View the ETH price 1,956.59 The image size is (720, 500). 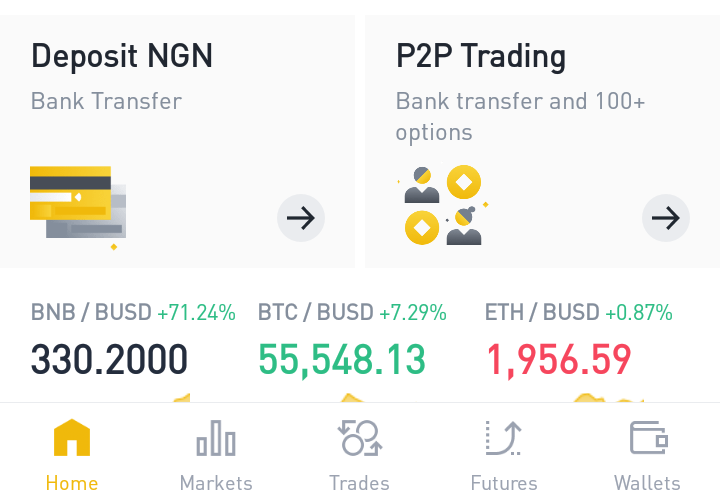pyautogui.click(x=558, y=359)
